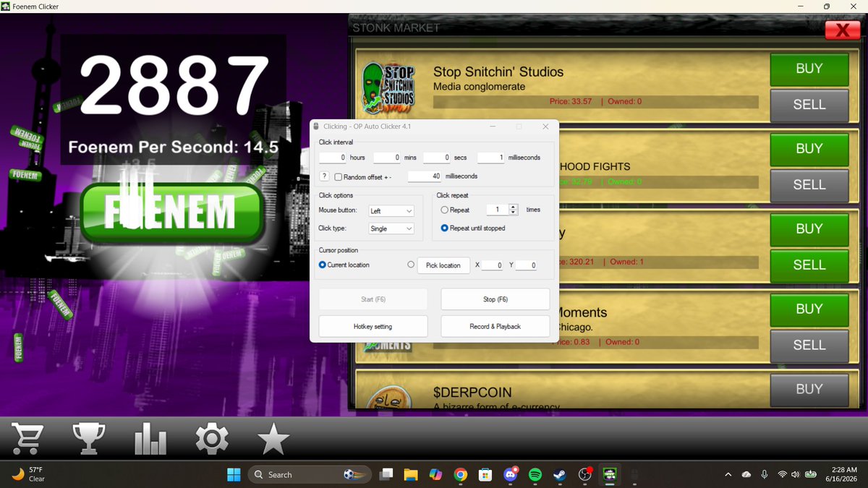The image size is (868, 488).
Task: Open the bar chart statistics icon
Action: (150, 439)
